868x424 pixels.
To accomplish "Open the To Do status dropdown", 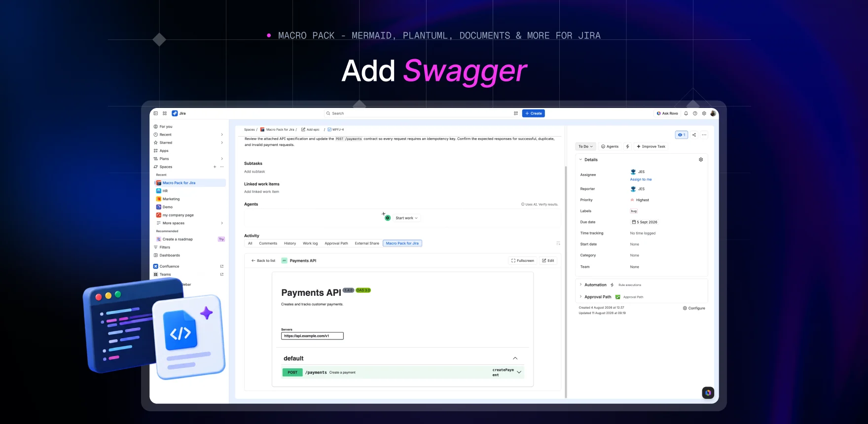I will click(586, 146).
